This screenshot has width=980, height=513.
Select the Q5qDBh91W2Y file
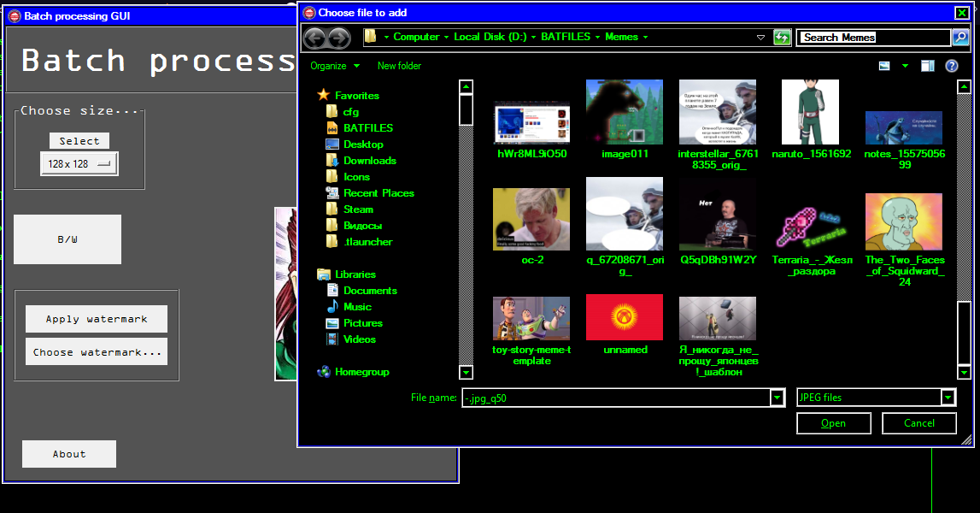[718, 221]
